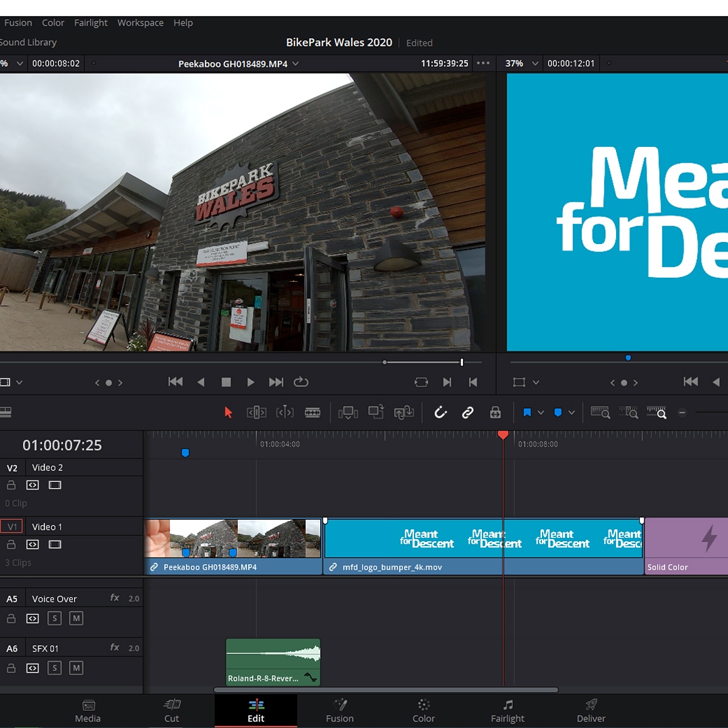The image size is (728, 728).
Task: Jump to first frame in source viewer
Action: [x=175, y=382]
